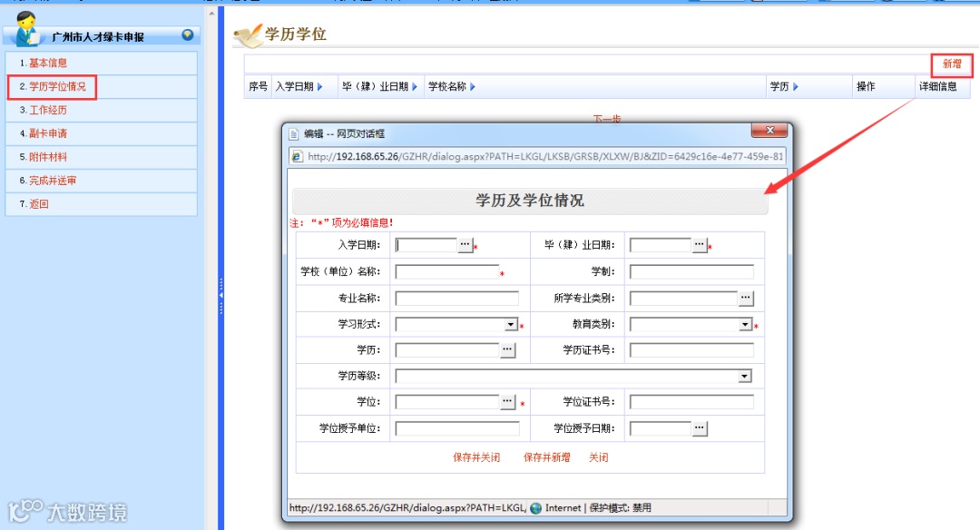The width and height of the screenshot is (980, 530).
Task: Click 保存并新增 link
Action: (547, 457)
